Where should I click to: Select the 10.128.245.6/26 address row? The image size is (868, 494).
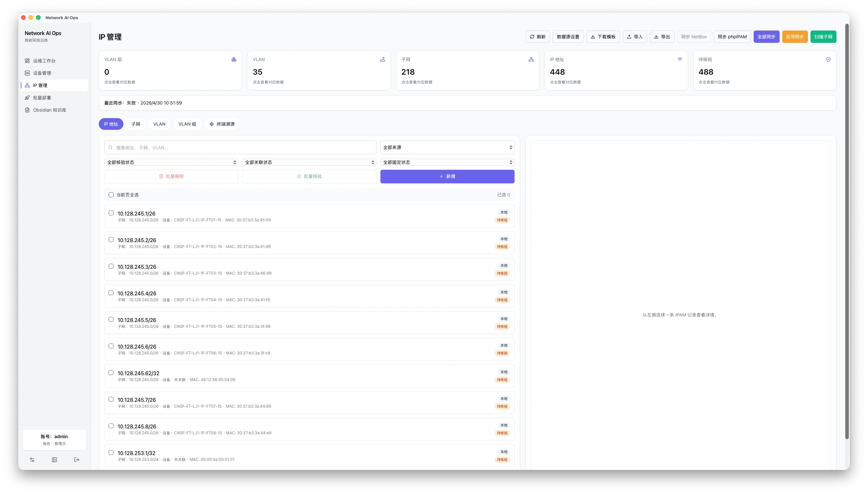(x=309, y=349)
